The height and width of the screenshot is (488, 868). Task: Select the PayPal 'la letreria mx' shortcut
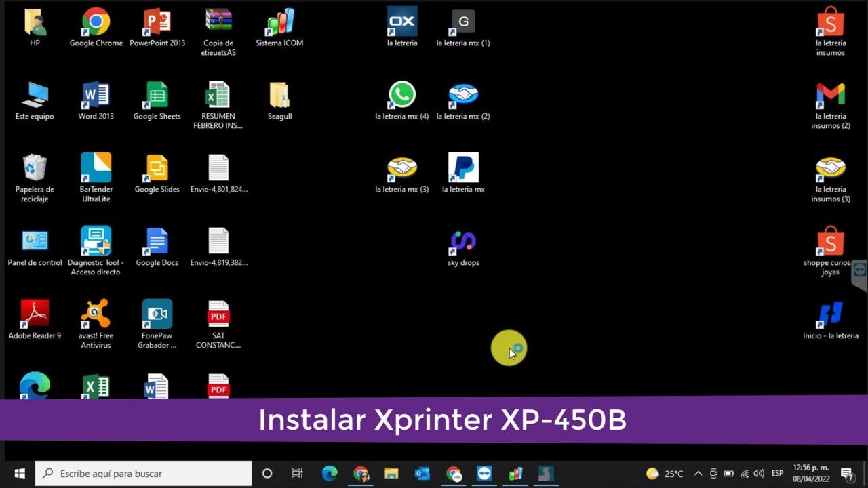(463, 174)
